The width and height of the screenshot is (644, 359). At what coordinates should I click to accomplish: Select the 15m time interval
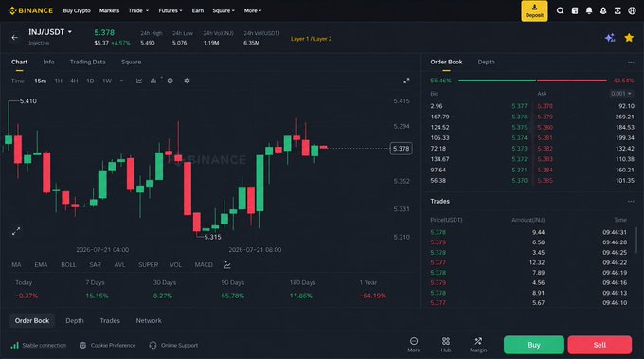(40, 81)
